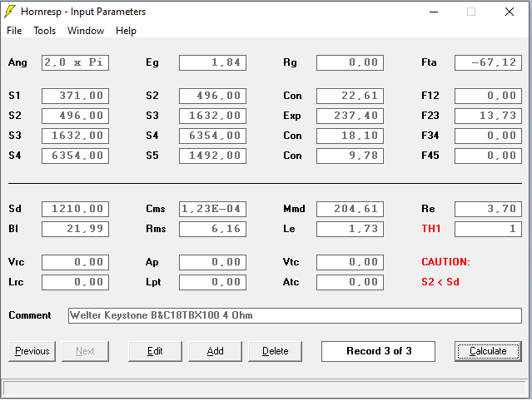
Task: Click the Con field showing 22,61
Action: tap(351, 96)
